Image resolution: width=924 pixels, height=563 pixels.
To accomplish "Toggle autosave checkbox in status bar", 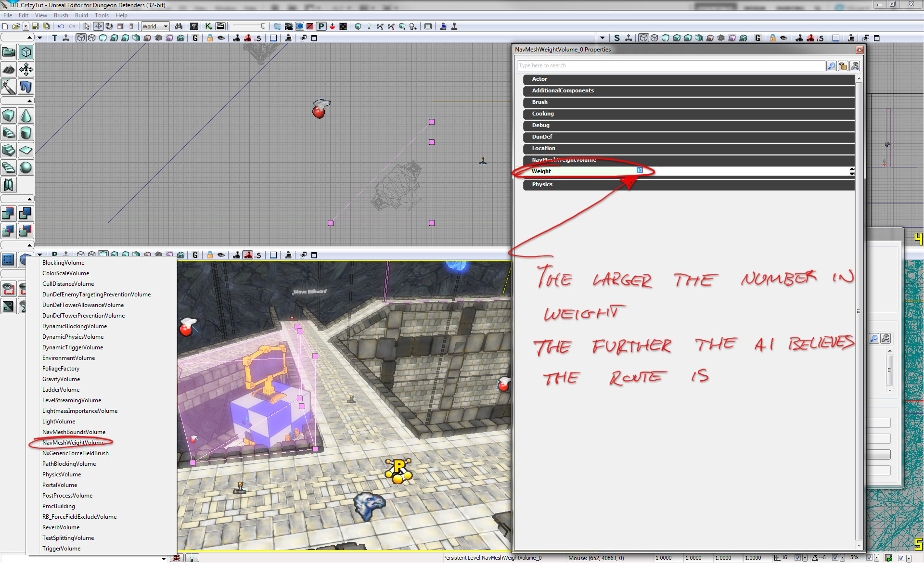I will pos(901,558).
